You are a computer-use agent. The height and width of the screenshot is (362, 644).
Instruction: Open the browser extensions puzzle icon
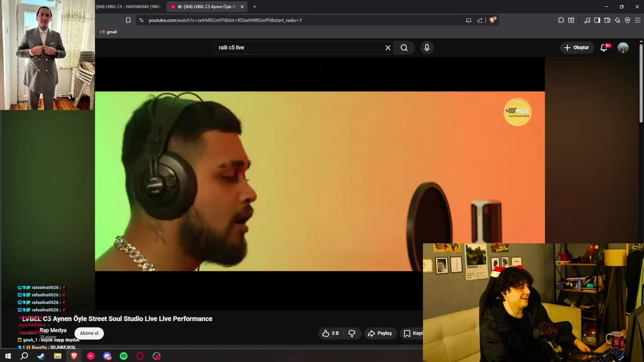click(561, 20)
